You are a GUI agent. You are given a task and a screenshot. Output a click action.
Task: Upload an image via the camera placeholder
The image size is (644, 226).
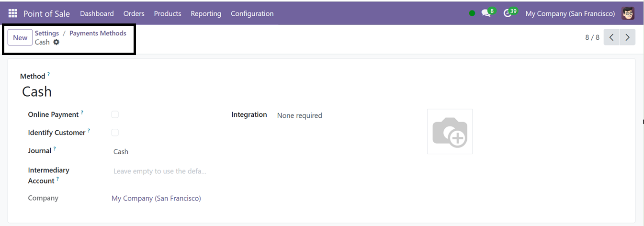(450, 132)
